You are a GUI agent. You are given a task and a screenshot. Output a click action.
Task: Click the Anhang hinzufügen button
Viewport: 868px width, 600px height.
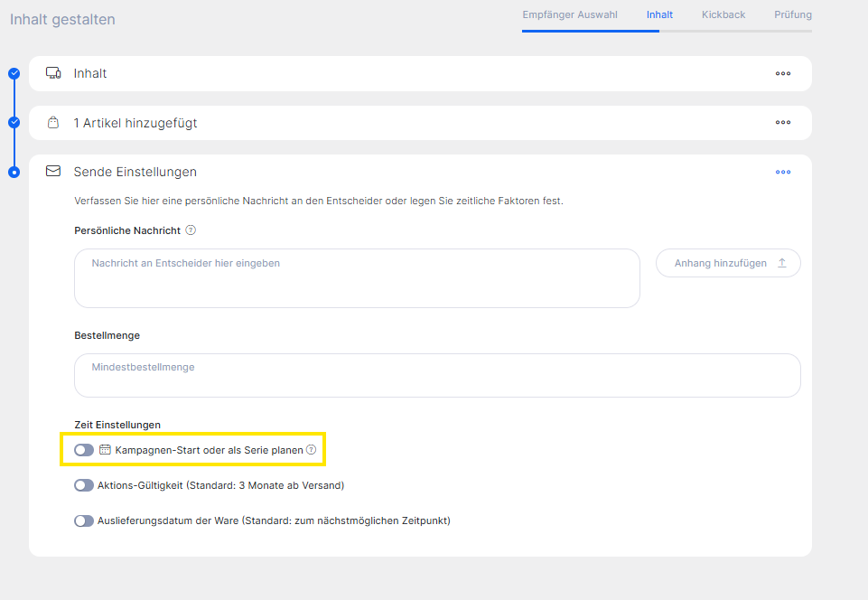click(x=727, y=263)
